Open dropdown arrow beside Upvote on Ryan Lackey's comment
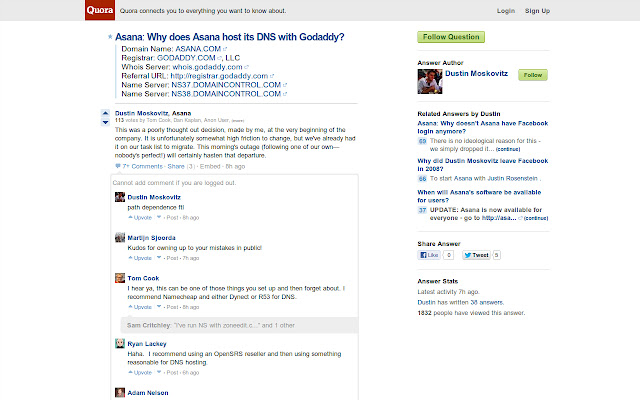 (x=159, y=372)
